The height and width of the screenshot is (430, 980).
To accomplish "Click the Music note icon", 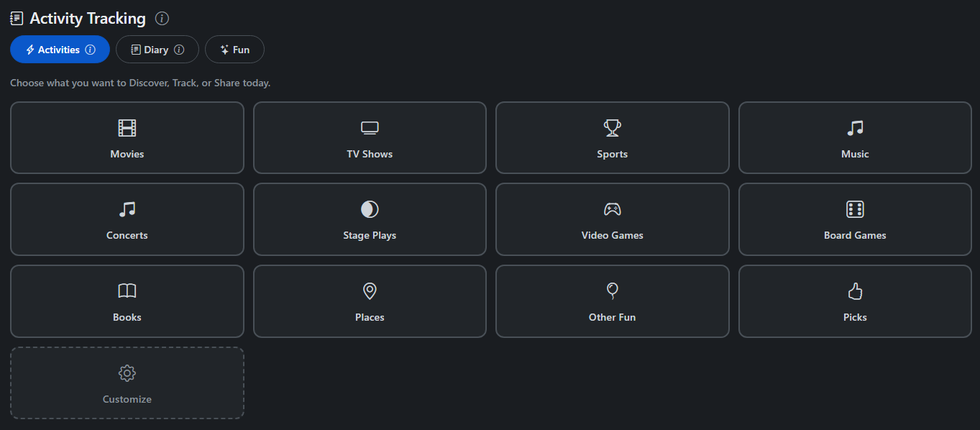I will [x=854, y=127].
